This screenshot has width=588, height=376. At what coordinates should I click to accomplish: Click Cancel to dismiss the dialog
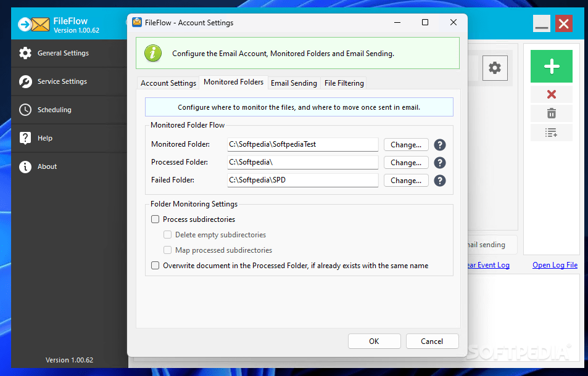pos(432,341)
